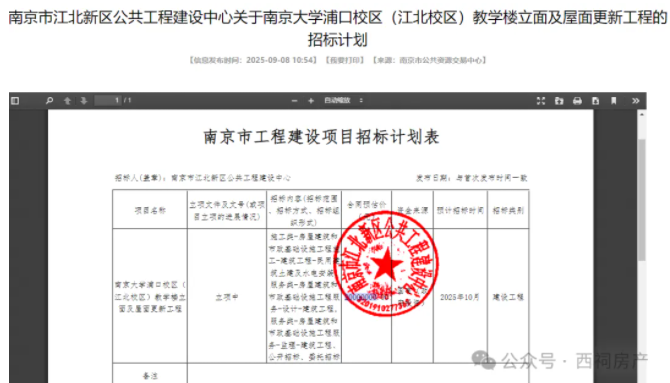Click the document title 南京市工程建设项目招标计划表
The height and width of the screenshot is (383, 670).
pos(321,137)
